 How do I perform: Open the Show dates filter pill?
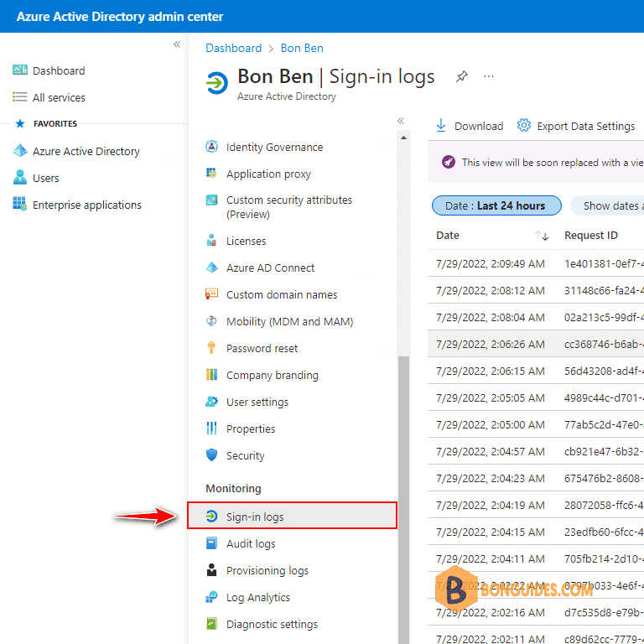point(607,205)
